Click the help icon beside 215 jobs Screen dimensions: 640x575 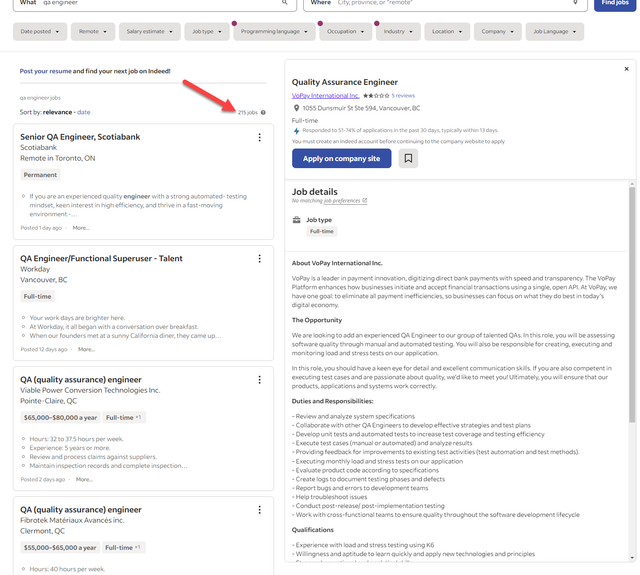(x=263, y=112)
